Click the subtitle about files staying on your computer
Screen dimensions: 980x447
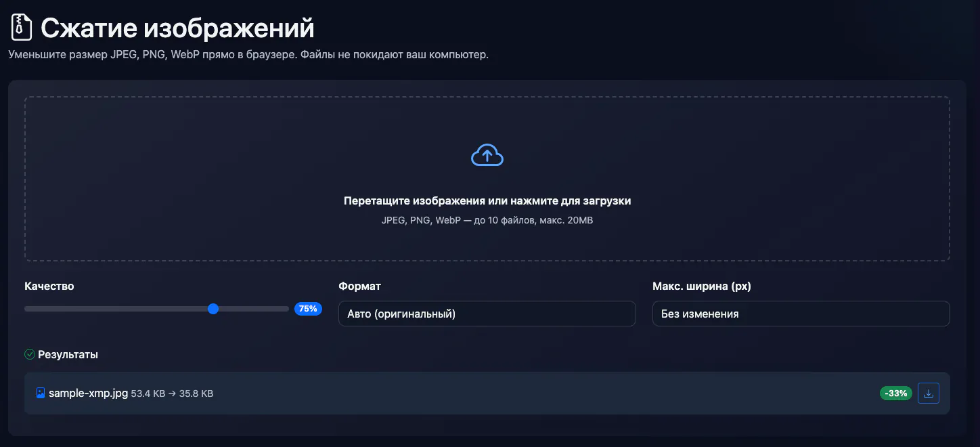pos(248,55)
